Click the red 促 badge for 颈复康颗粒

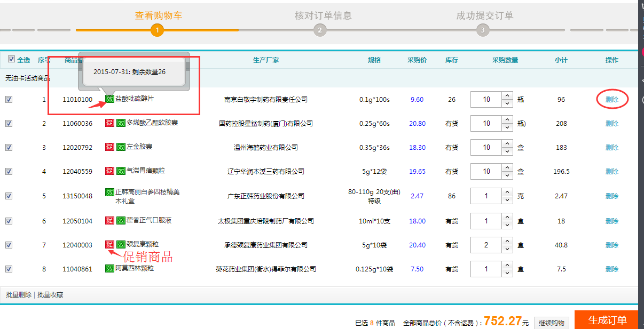coord(109,244)
